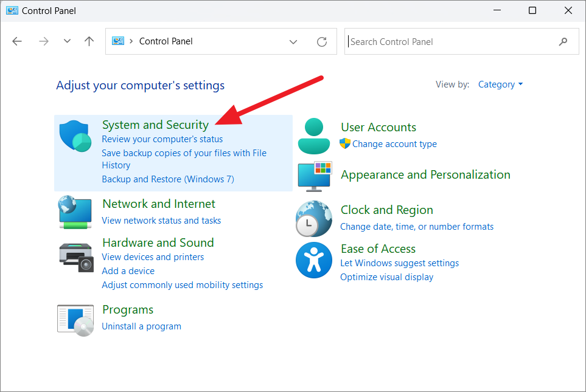Open the View by Category dropdown
Viewport: 586px width, 392px height.
(x=500, y=84)
